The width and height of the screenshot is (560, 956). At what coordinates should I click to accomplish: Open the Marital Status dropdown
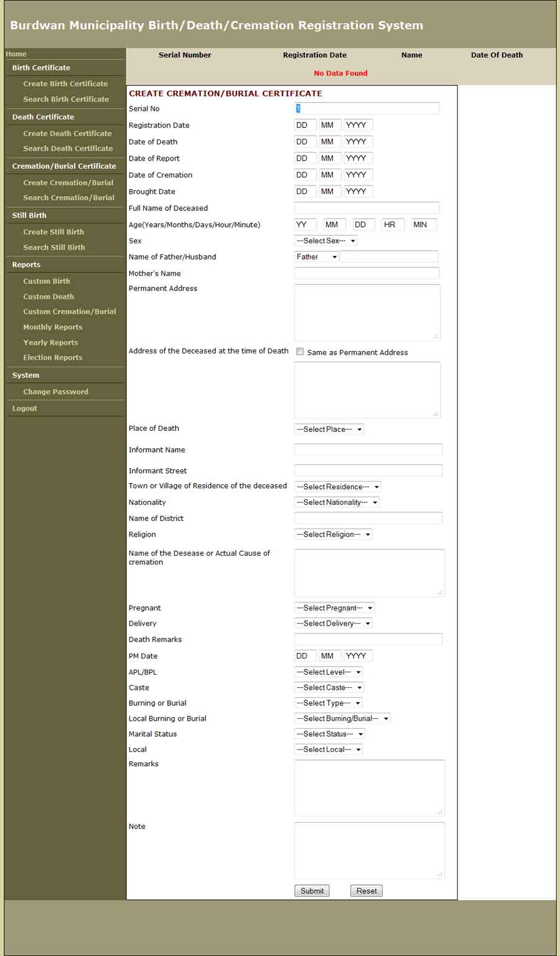tap(330, 734)
